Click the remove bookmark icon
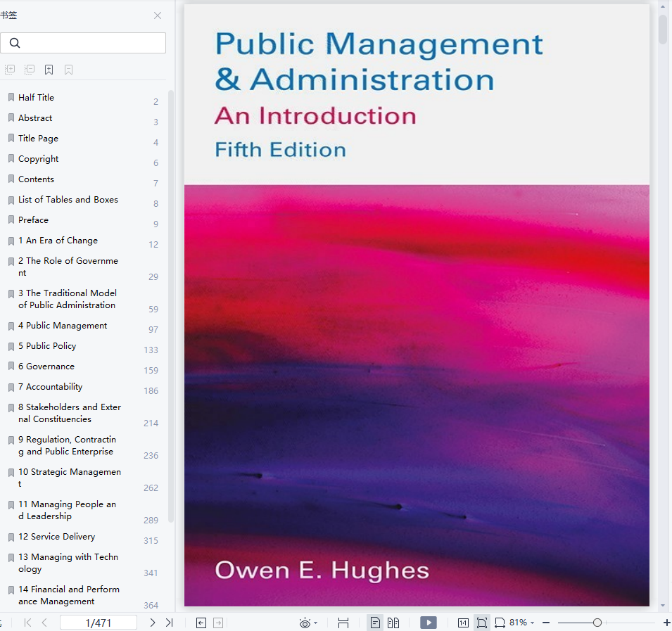 point(68,70)
